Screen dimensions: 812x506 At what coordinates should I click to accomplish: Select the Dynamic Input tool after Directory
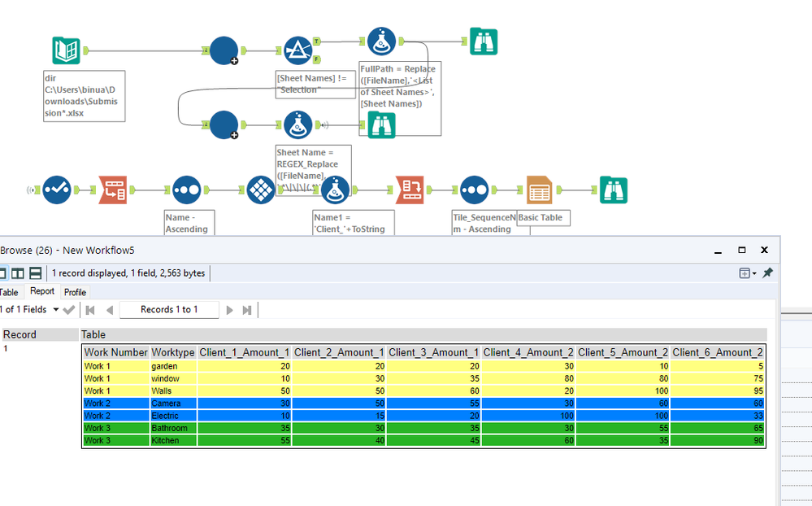pyautogui.click(x=224, y=50)
